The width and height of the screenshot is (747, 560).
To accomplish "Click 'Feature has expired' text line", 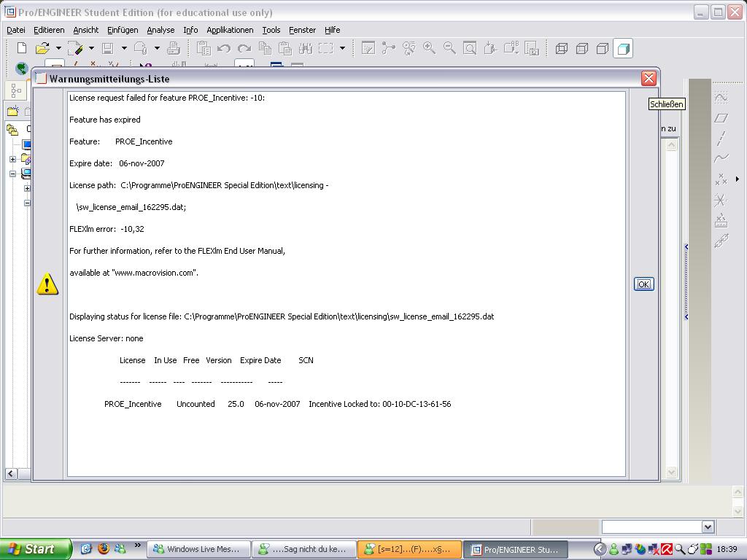I will [x=105, y=120].
